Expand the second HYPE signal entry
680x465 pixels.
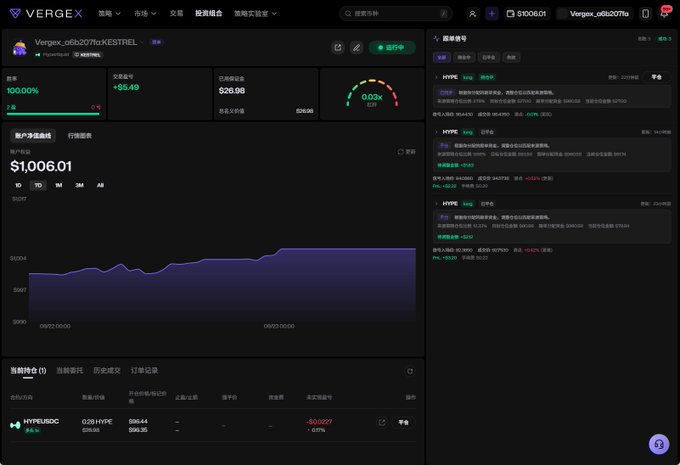coord(436,132)
